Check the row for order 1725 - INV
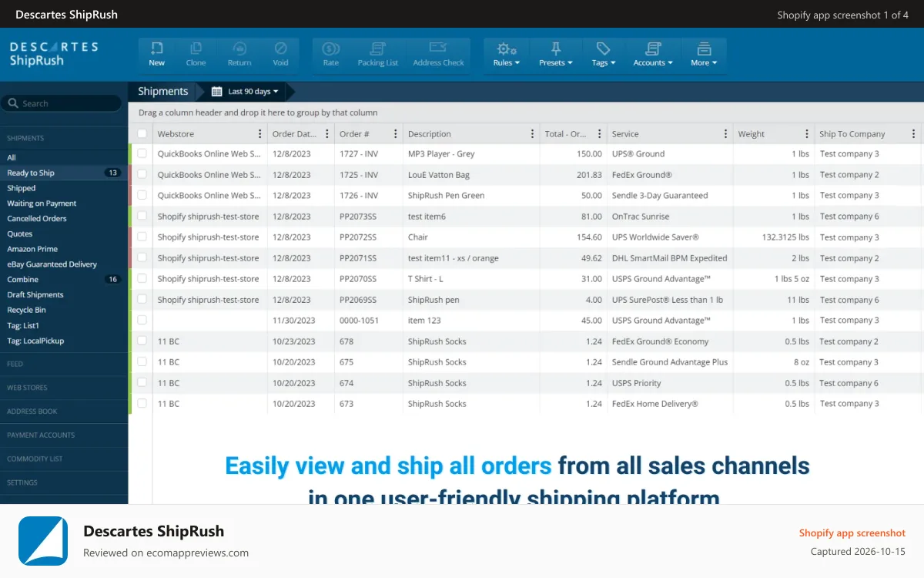Screen dimensions: 924x578 coord(142,174)
